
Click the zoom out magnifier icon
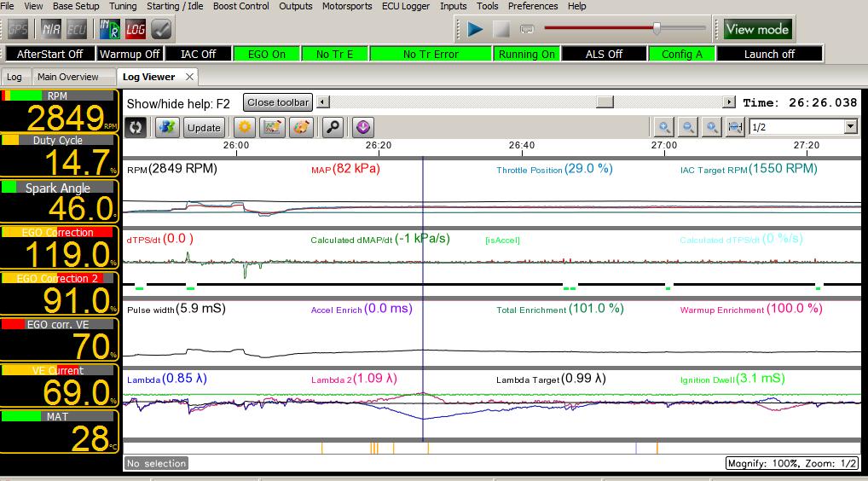[x=687, y=127]
